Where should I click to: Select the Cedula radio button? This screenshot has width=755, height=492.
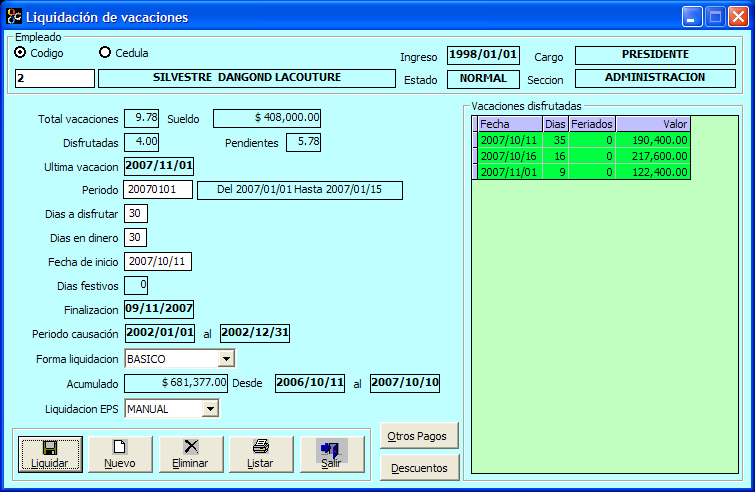point(104,52)
